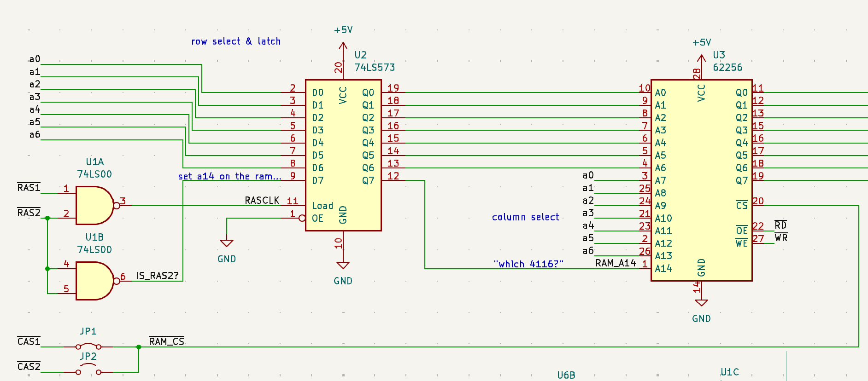The height and width of the screenshot is (381, 868).
Task: Select the 'set a14 on the ram...' note
Action: 229,176
